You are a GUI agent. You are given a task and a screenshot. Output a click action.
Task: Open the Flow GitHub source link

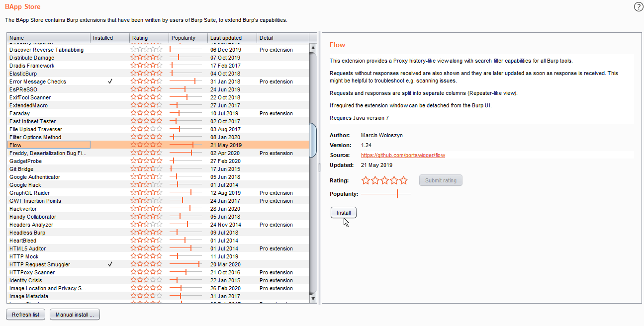tap(403, 155)
